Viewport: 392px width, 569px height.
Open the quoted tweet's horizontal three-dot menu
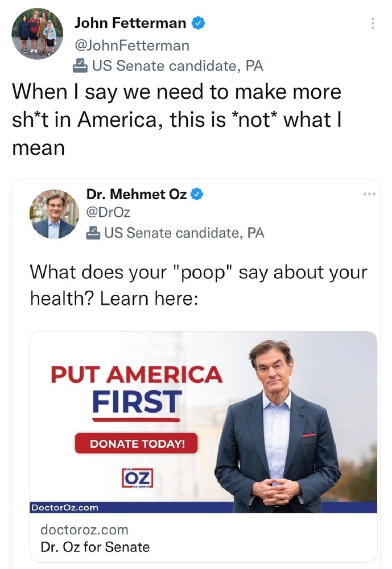369,194
